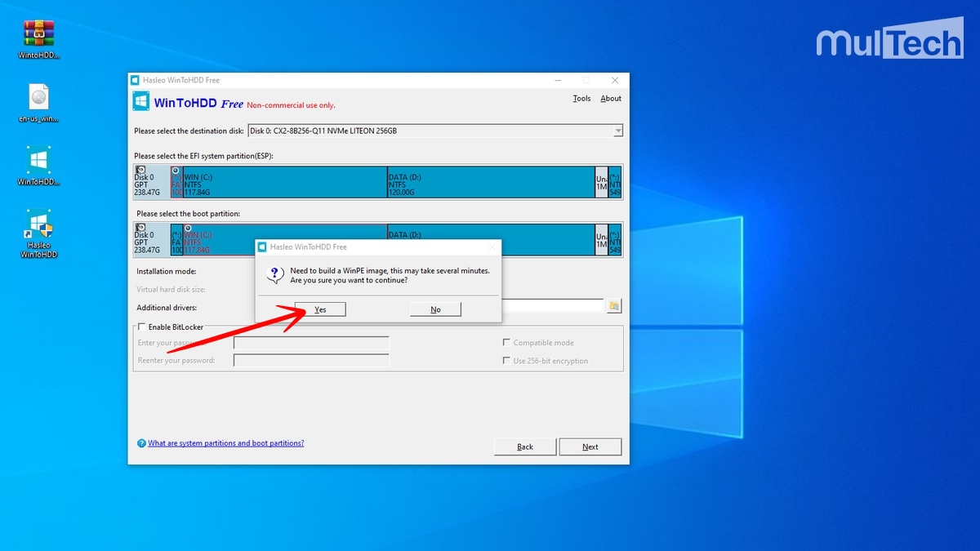
Task: Open the WintoHDD WinRAR archive on desktop
Action: 38,33
